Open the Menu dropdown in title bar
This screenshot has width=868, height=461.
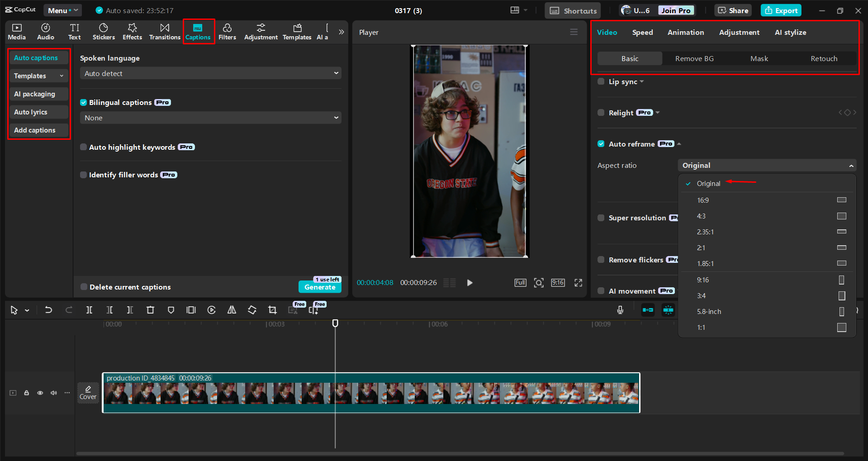pos(63,10)
